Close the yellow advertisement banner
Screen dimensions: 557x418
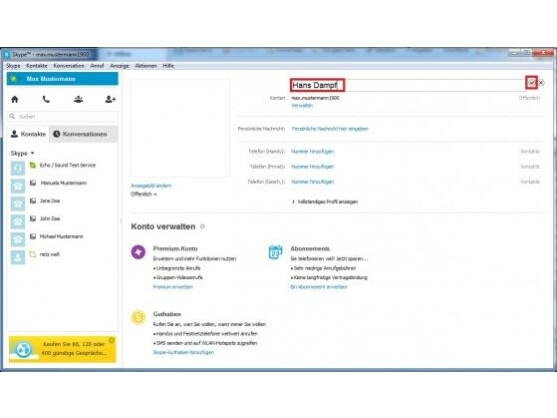[x=111, y=340]
